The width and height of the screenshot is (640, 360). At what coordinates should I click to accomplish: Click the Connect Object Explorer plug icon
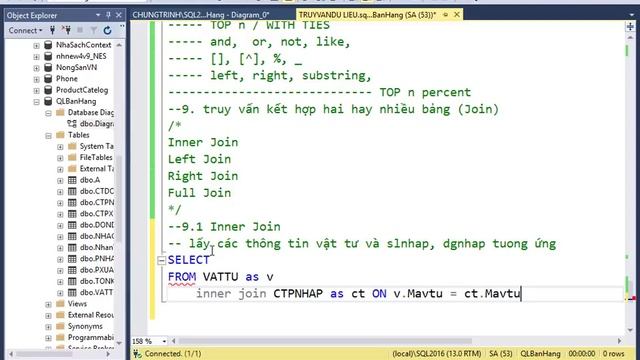click(52, 30)
